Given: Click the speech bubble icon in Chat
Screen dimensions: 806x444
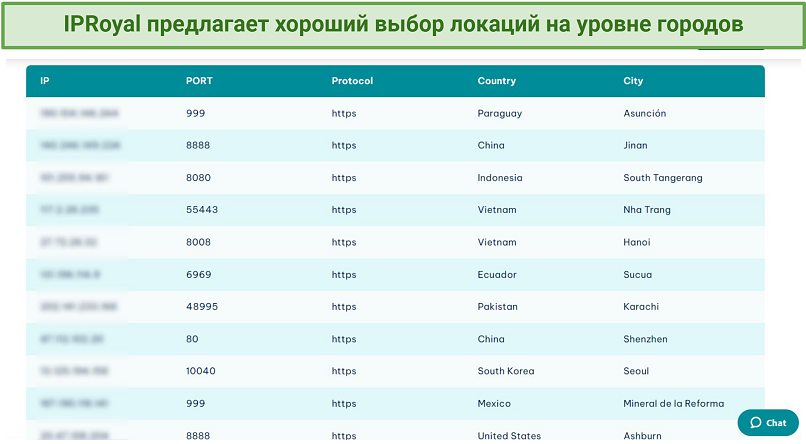Looking at the screenshot, I should click(755, 422).
